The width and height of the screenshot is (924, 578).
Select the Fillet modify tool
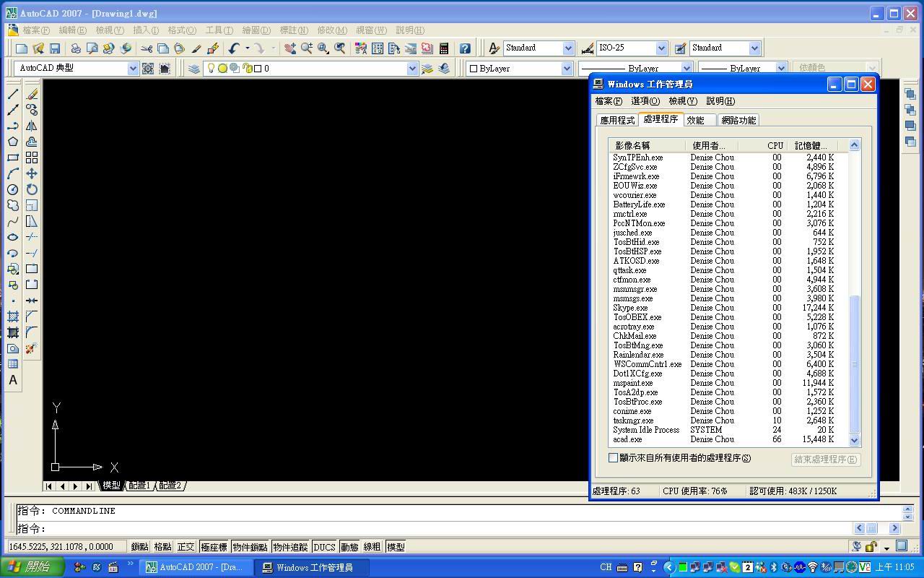tap(32, 332)
